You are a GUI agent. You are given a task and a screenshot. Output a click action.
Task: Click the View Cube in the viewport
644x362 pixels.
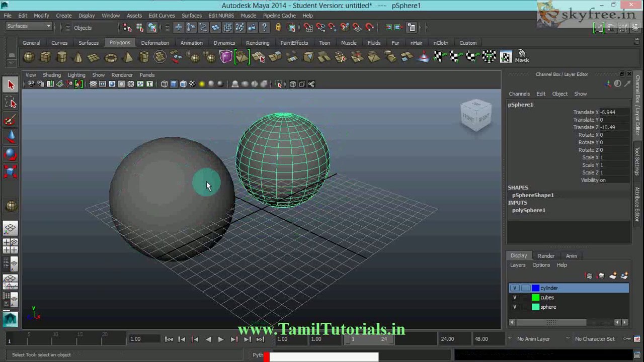tap(475, 115)
